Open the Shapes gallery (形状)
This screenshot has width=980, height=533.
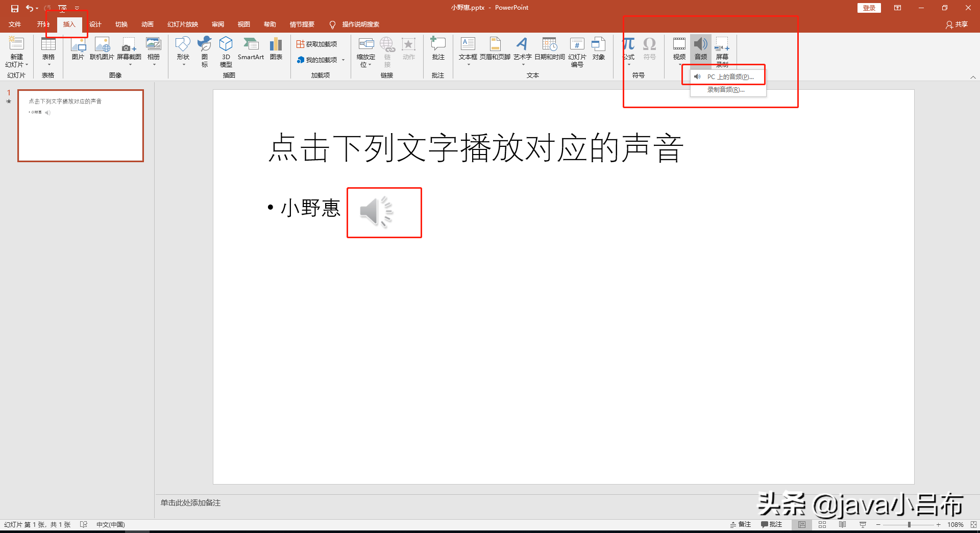183,52
